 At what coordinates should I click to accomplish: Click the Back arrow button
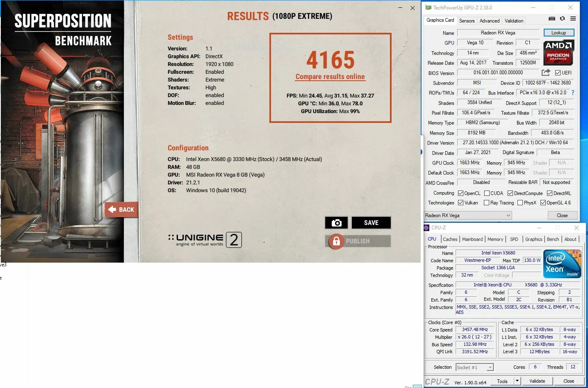(121, 209)
